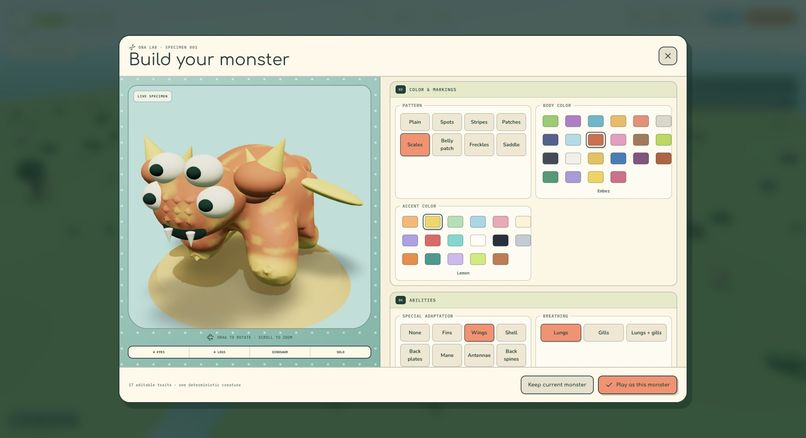The width and height of the screenshot is (806, 438).
Task: Choose the royal blue body color swatch
Action: coord(618,158)
